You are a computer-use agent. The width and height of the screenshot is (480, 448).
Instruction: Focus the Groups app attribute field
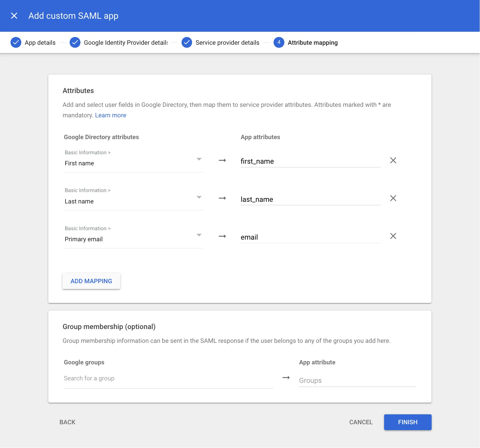coord(357,380)
